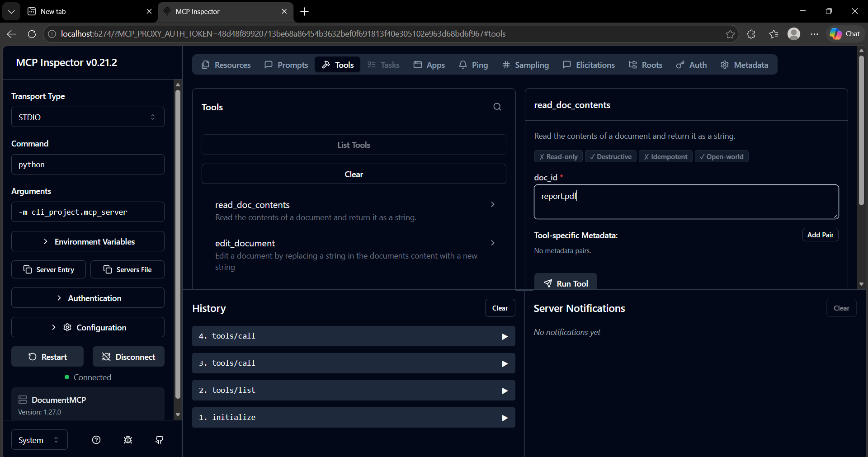Open the help question mark icon
The height and width of the screenshot is (457, 868).
click(x=96, y=440)
